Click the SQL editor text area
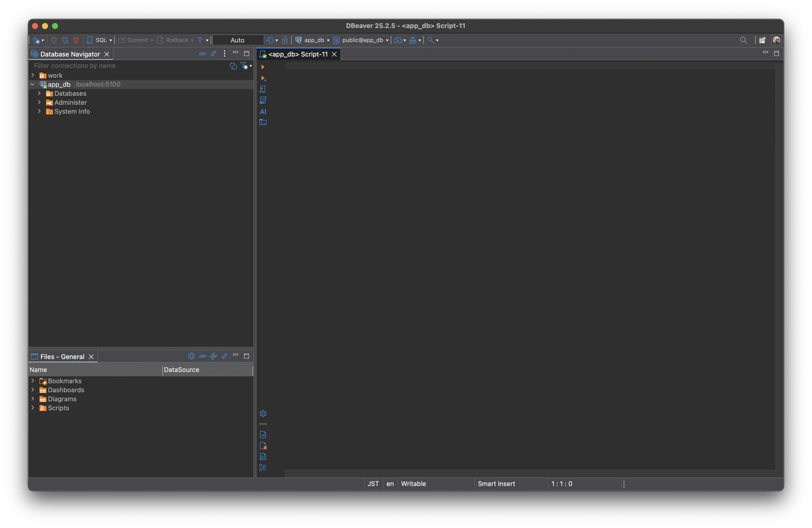The width and height of the screenshot is (812, 528). coord(530,267)
